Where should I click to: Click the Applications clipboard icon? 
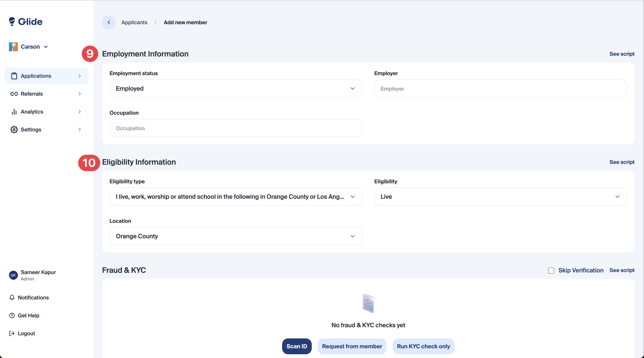(x=14, y=76)
